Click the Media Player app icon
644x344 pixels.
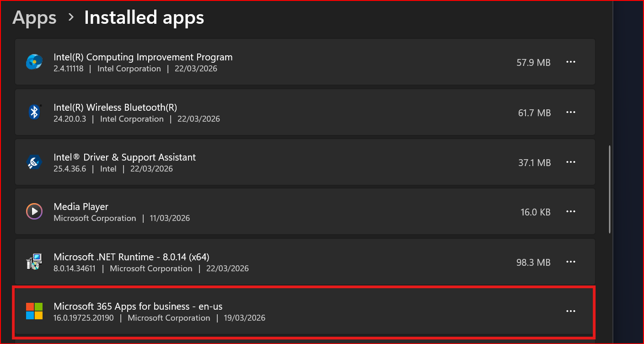point(34,211)
